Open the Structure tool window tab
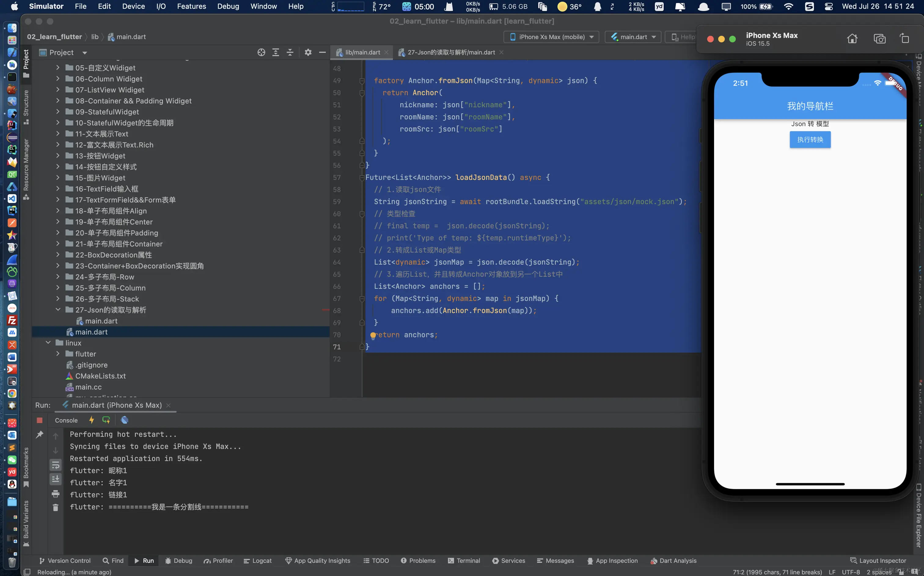This screenshot has width=924, height=576. pos(26,107)
